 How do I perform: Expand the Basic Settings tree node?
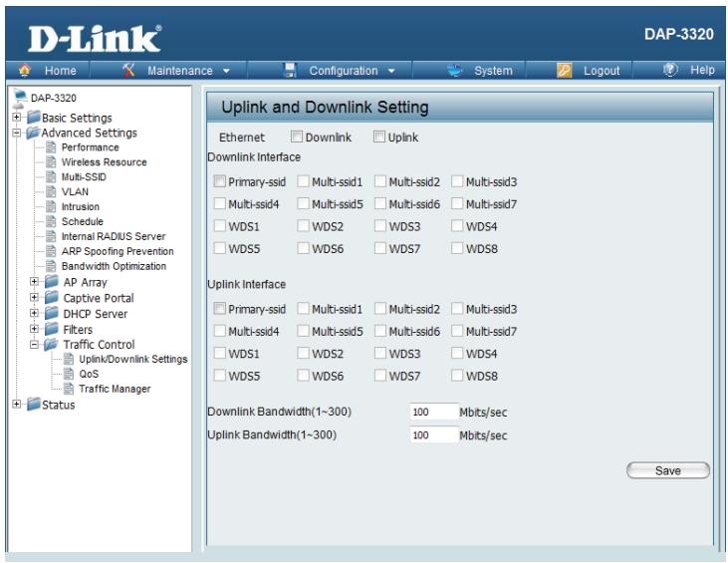click(17, 117)
